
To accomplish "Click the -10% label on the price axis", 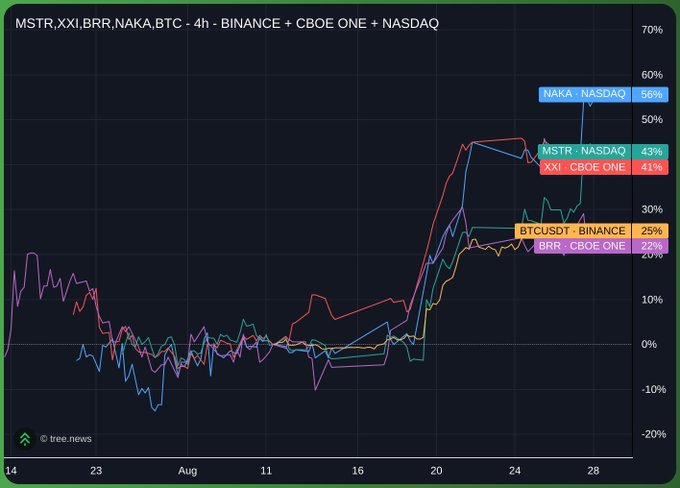I will 654,390.
